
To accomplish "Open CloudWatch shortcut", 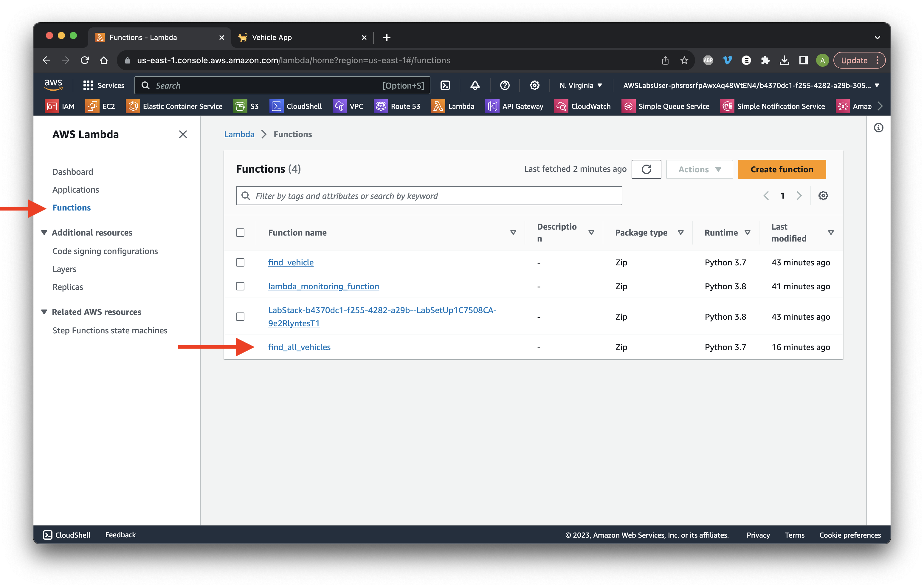I will click(582, 106).
